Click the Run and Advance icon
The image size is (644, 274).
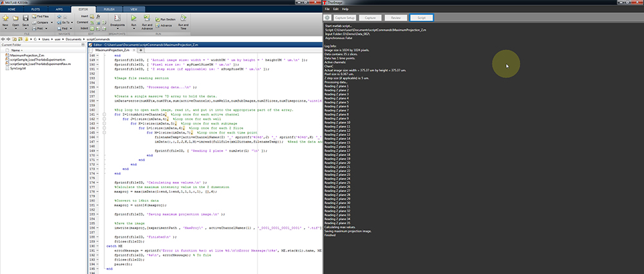tap(147, 17)
